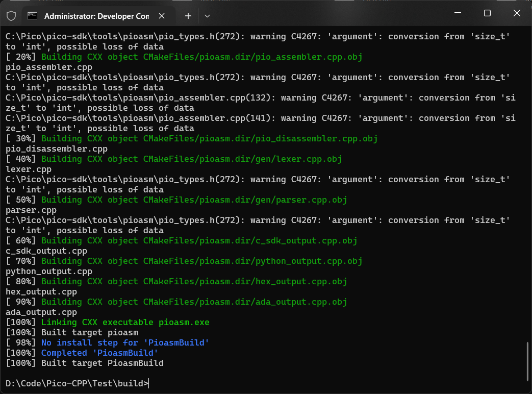The height and width of the screenshot is (394, 532).
Task: Click the 40% Building gen/lexer.cpp.obj line
Action: (174, 159)
